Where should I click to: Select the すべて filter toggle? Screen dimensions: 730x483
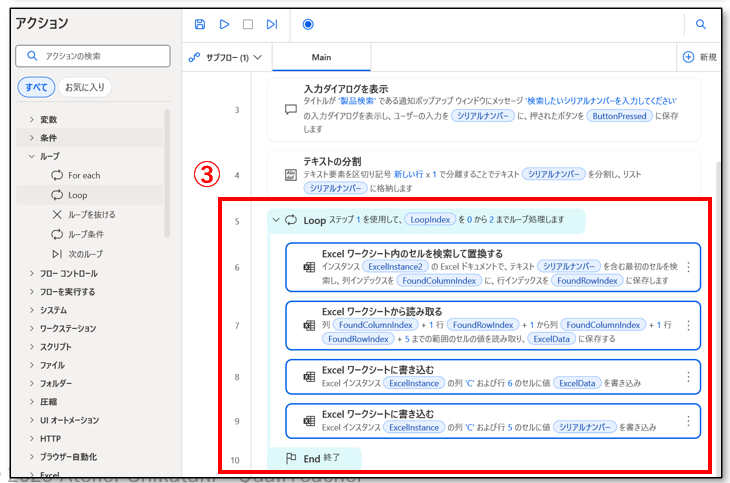click(36, 87)
